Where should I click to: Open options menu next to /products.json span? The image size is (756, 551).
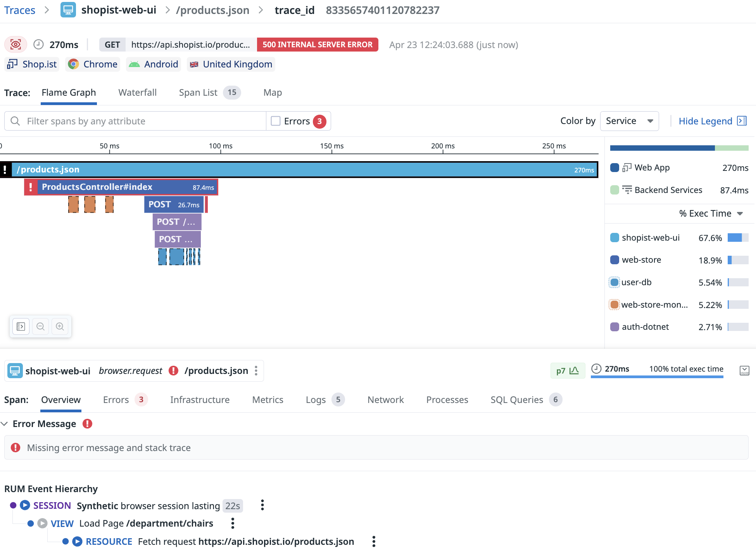pos(256,371)
